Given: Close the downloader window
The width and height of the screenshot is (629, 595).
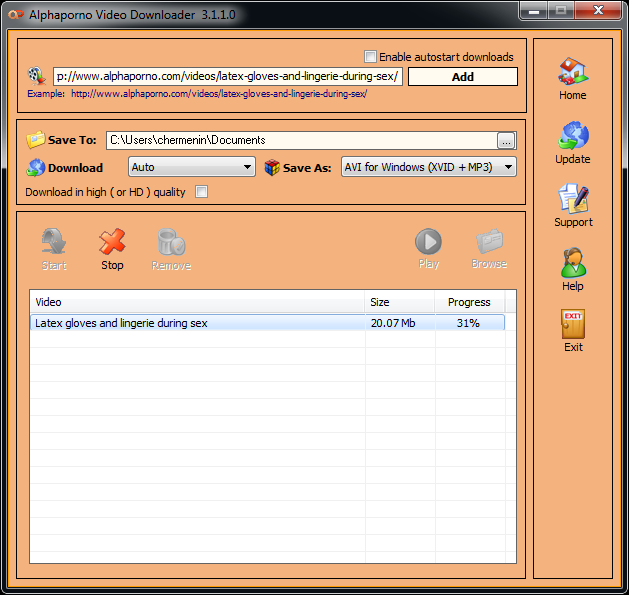Looking at the screenshot, I should [599, 10].
